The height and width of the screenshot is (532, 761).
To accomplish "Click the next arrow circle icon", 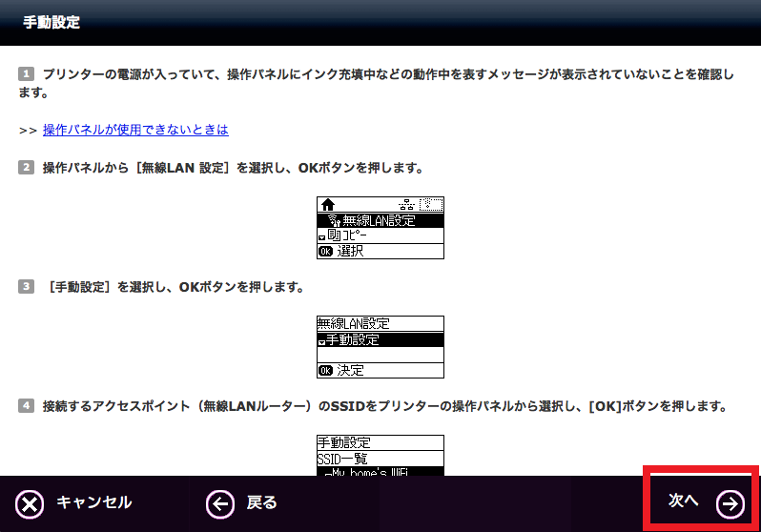I will (730, 503).
